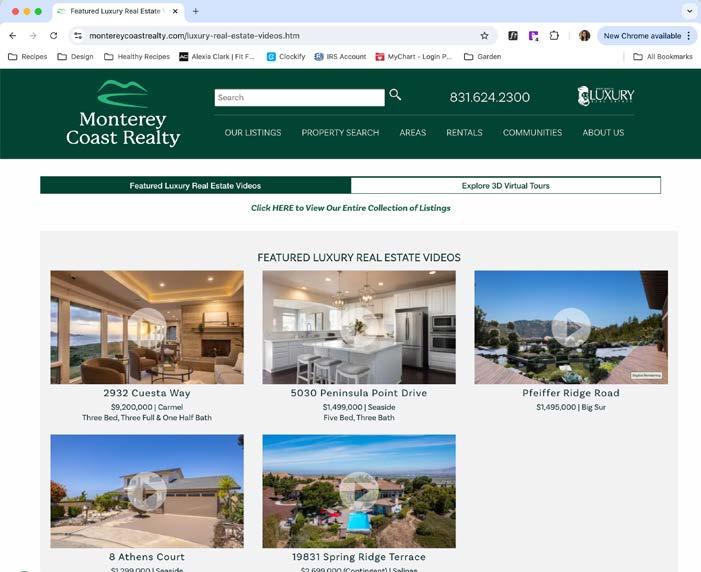Play the Pfeiffer Ridge Road video
Image resolution: width=701 pixels, height=572 pixels.
(x=571, y=327)
